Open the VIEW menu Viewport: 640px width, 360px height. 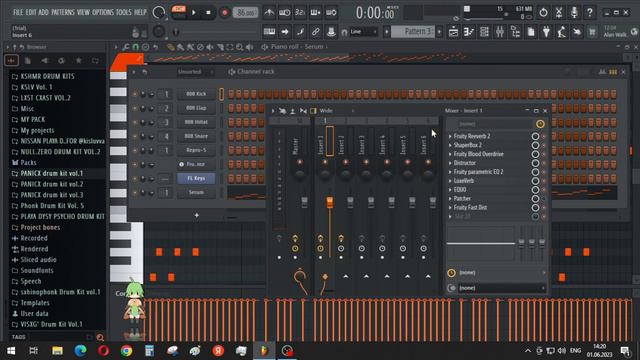point(83,12)
